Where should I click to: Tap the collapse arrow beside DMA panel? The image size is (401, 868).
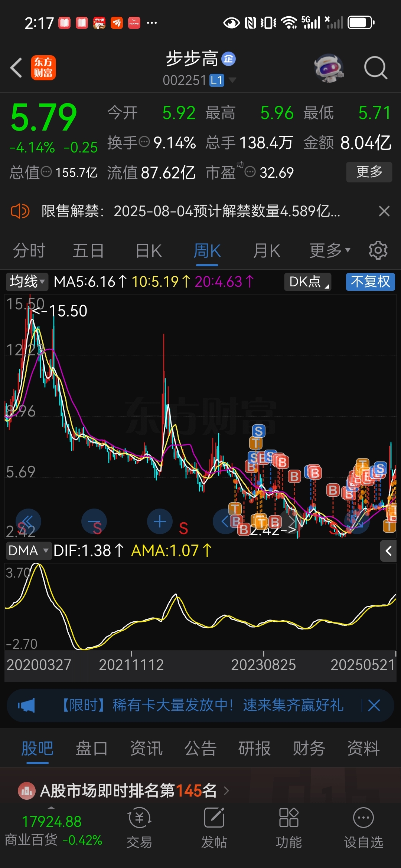coord(388,551)
